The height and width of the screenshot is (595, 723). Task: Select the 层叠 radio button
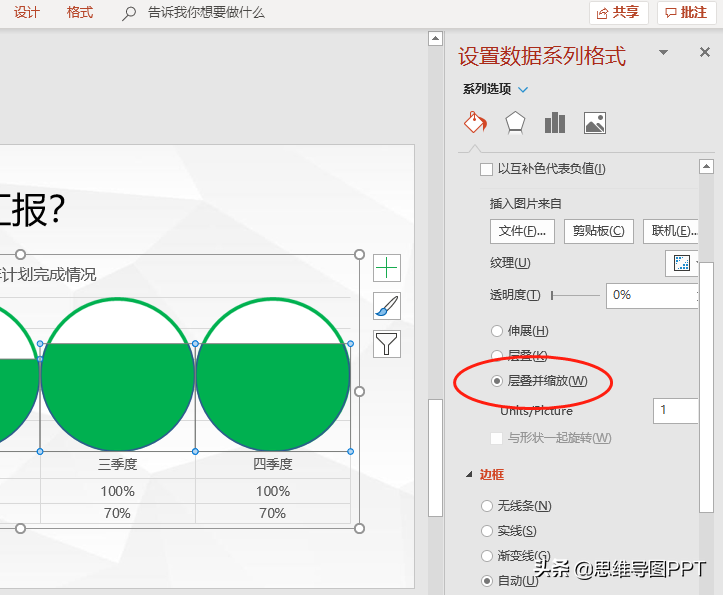tap(496, 355)
